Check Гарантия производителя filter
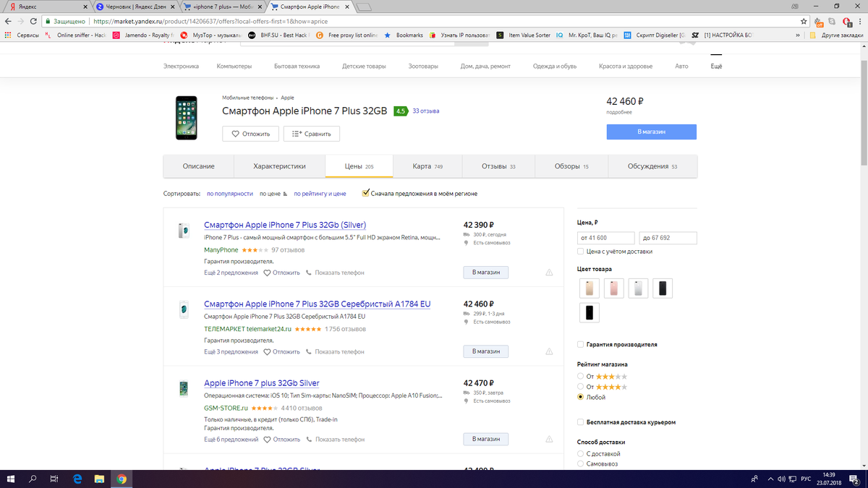This screenshot has width=868, height=488. pyautogui.click(x=581, y=345)
